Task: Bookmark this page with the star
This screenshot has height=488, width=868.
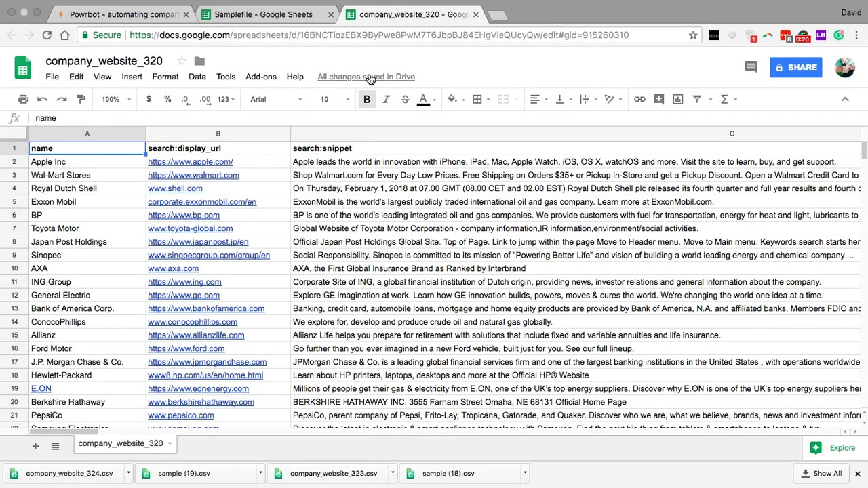Action: 693,35
